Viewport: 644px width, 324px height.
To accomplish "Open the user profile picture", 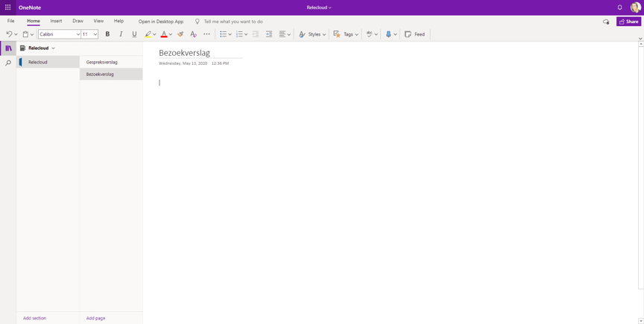I will tap(635, 7).
